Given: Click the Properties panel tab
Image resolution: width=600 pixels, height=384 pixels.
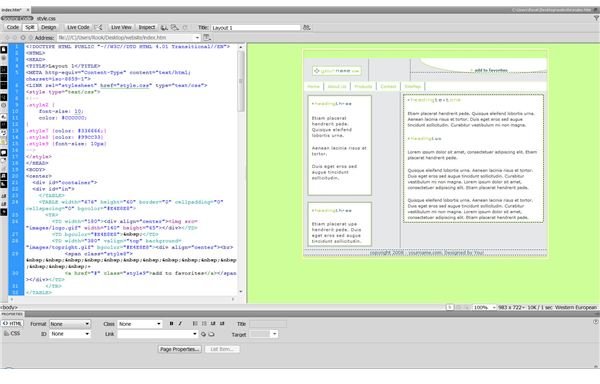Looking at the screenshot, I should tap(12, 314).
